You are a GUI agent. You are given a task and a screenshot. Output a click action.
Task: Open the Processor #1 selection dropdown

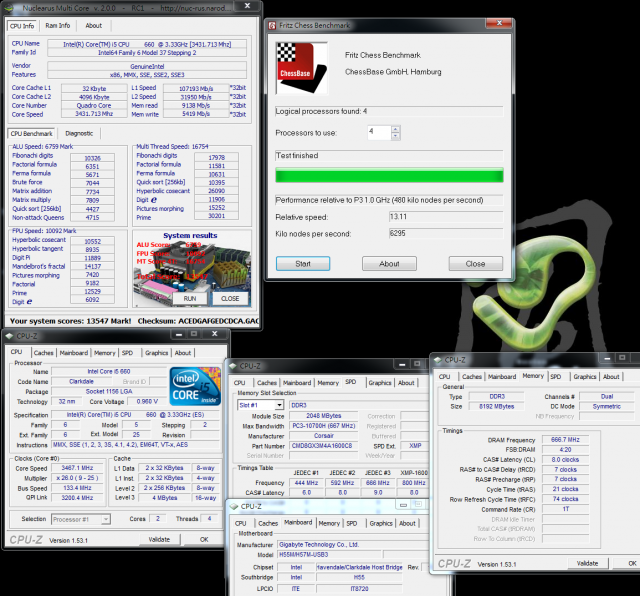tap(106, 519)
